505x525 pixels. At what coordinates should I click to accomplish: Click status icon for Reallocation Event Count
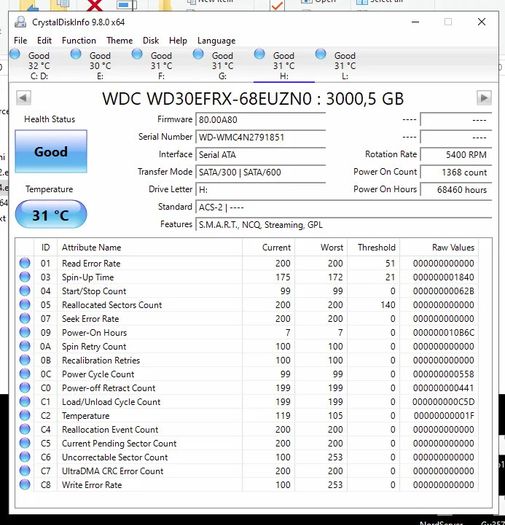25,429
